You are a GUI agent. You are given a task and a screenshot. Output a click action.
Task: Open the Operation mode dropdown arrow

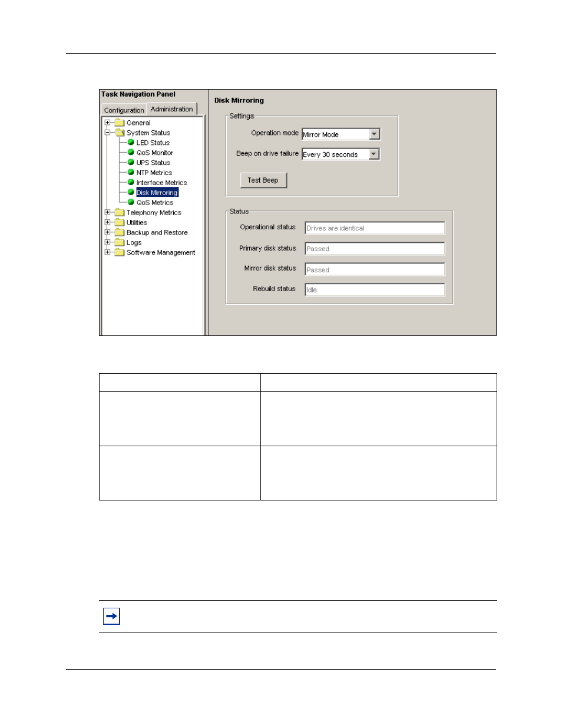(x=374, y=134)
